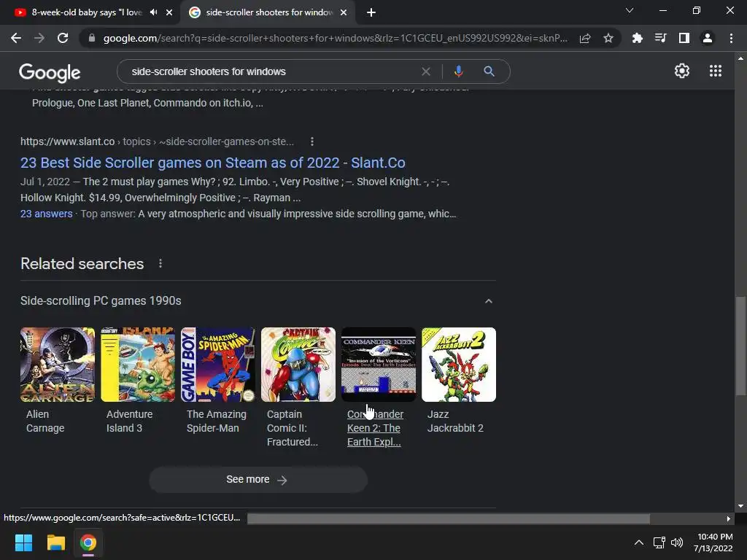
Task: Reload the current page
Action: [x=63, y=38]
